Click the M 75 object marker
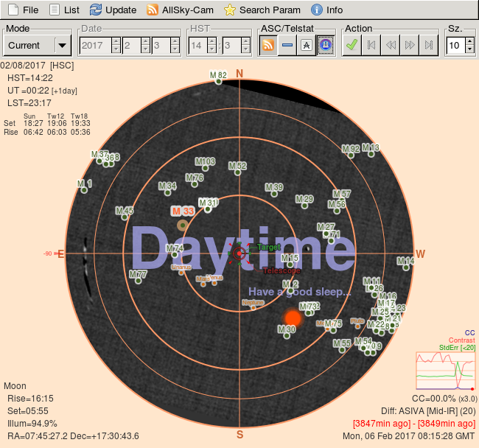Viewport: 479px width, 448px height. click(x=333, y=330)
